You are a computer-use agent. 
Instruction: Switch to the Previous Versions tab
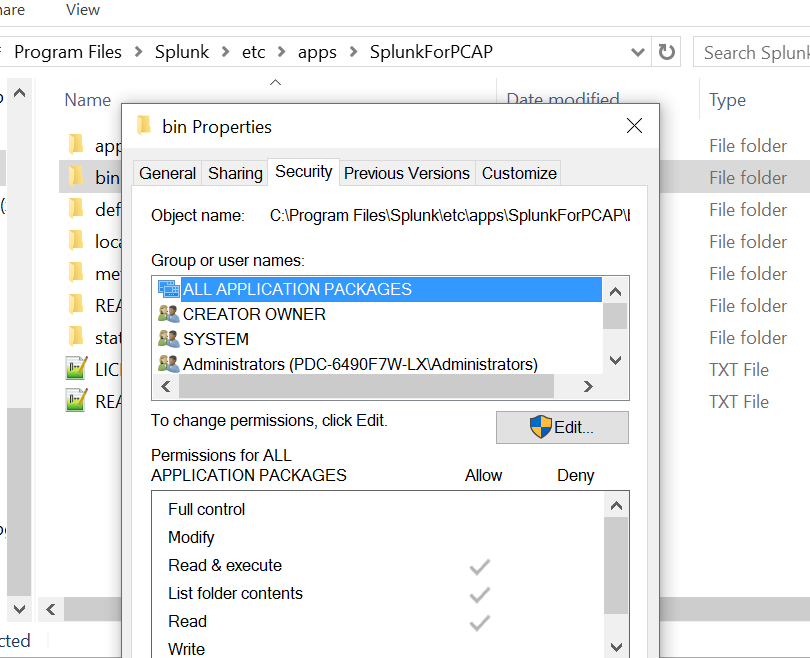[x=406, y=172]
